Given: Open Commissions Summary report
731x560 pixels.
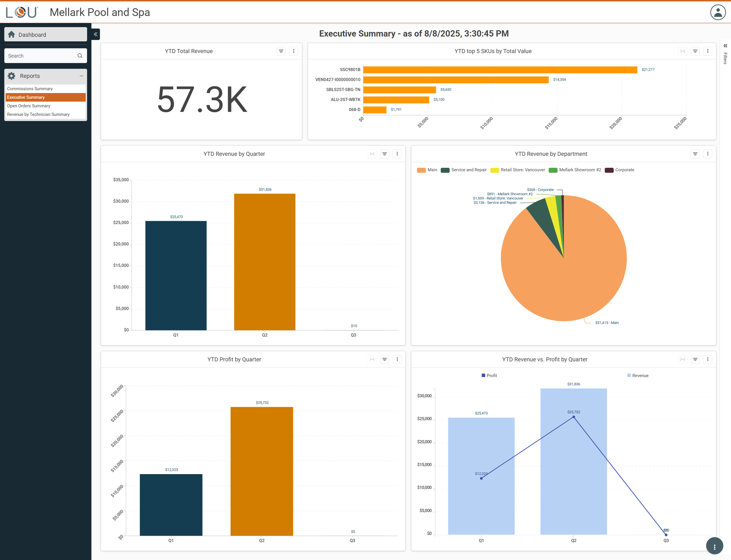Looking at the screenshot, I should tap(30, 89).
